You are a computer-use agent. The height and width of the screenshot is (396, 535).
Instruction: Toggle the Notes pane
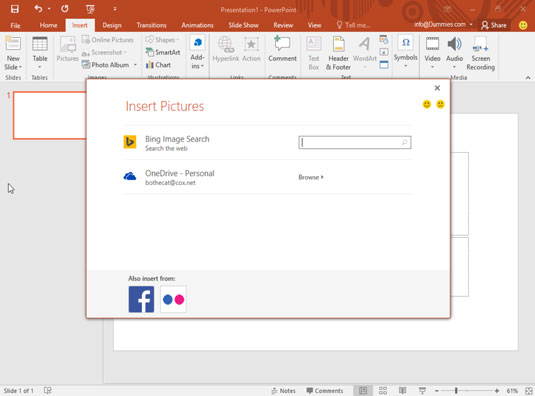[x=283, y=391]
